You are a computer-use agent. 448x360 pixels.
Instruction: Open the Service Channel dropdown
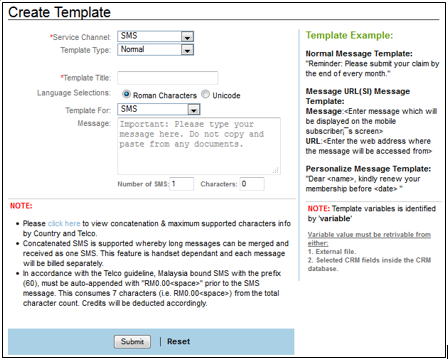tap(155, 36)
